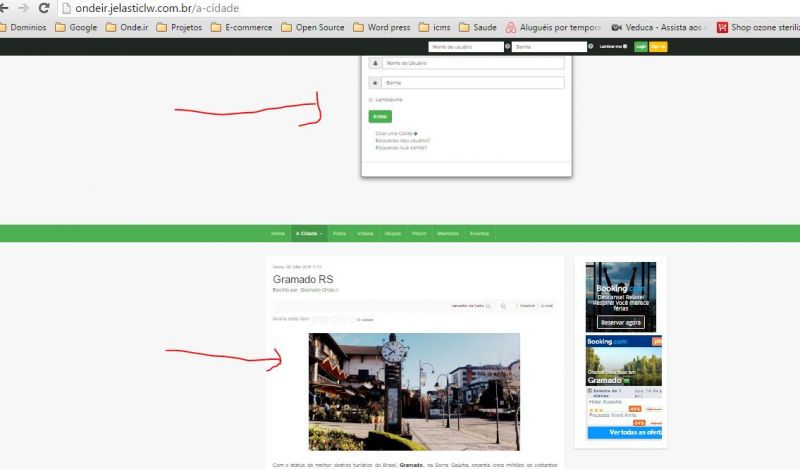The height and width of the screenshot is (469, 800).
Task: Click the lock icon beside the password field
Action: [x=375, y=83]
